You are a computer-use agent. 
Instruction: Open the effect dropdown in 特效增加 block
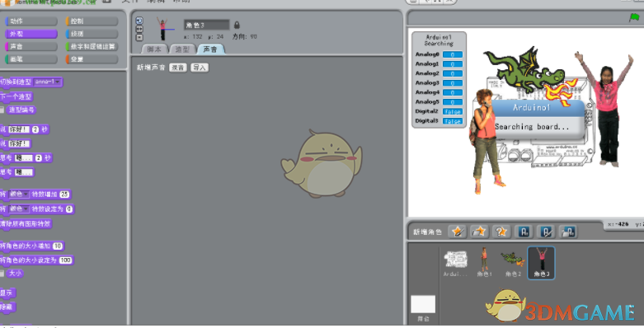coord(19,194)
